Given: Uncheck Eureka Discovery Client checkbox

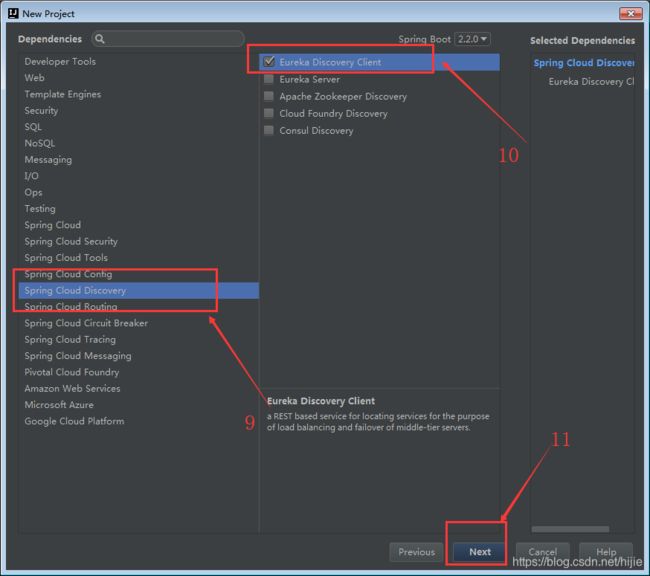Looking at the screenshot, I should click(269, 62).
